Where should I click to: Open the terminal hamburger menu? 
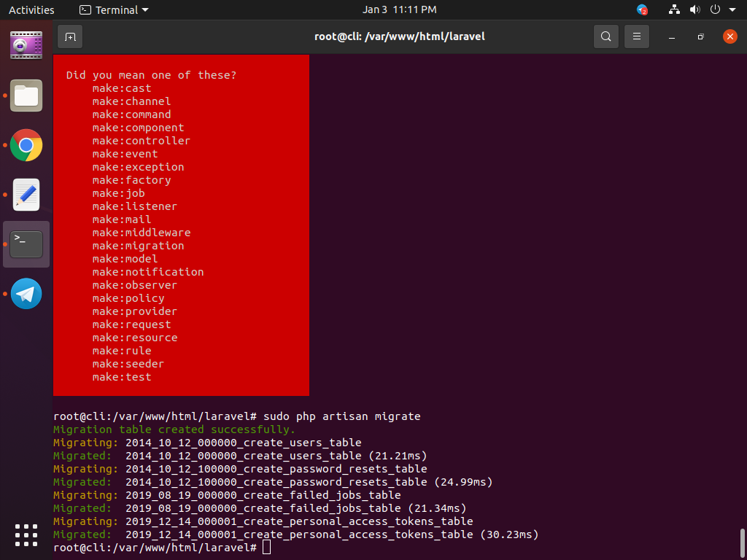(x=636, y=36)
